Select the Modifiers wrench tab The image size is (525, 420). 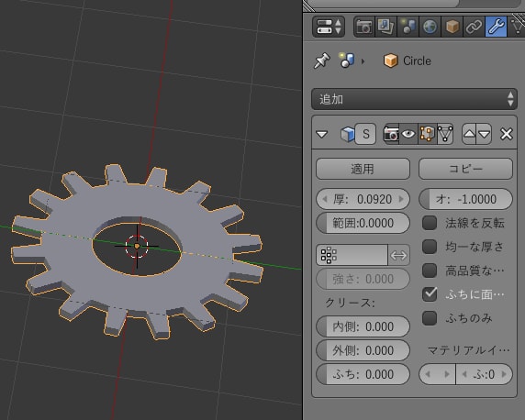click(x=496, y=27)
